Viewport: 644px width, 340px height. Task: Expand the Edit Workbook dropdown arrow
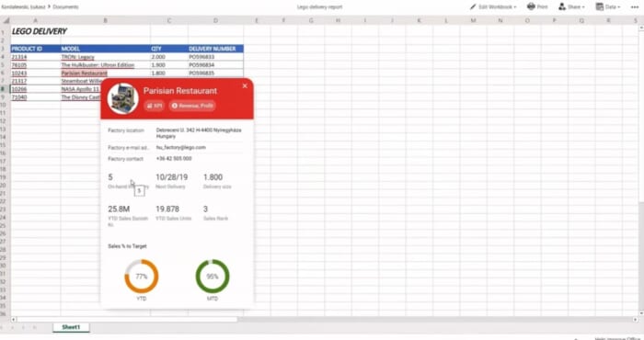(515, 7)
